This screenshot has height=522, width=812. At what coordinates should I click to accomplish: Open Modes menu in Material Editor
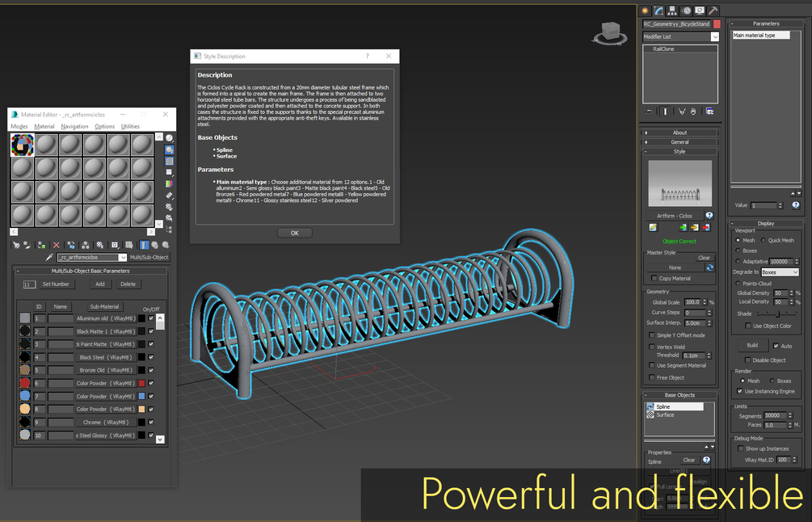tap(19, 126)
